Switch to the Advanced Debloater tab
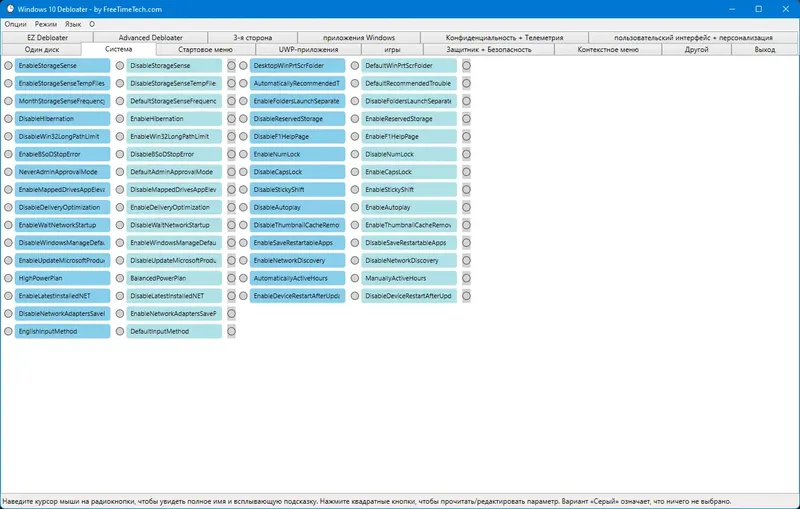800x509 pixels. coord(151,38)
